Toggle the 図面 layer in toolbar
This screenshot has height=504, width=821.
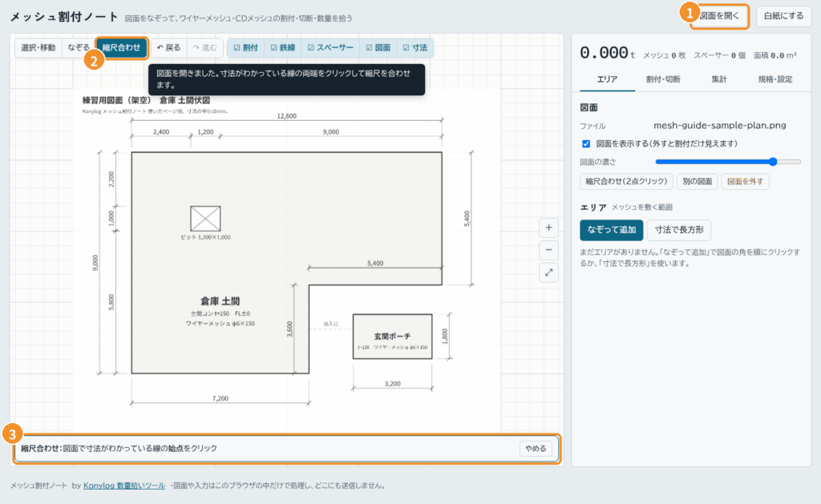click(x=378, y=47)
